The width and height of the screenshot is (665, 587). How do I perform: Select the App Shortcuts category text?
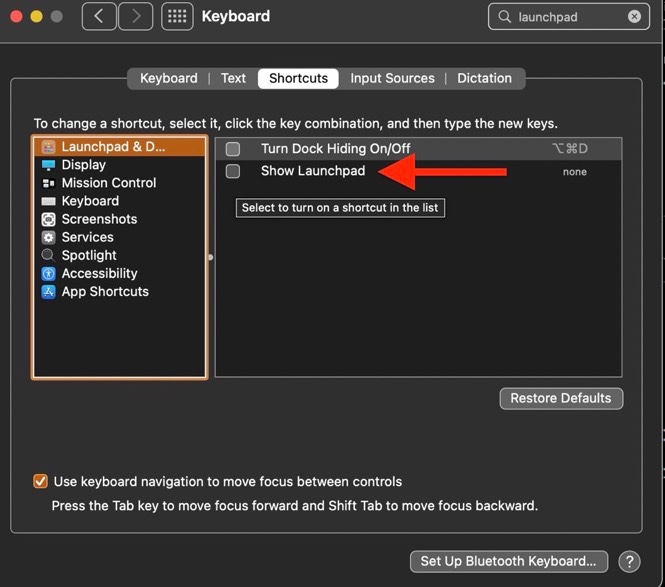click(105, 292)
